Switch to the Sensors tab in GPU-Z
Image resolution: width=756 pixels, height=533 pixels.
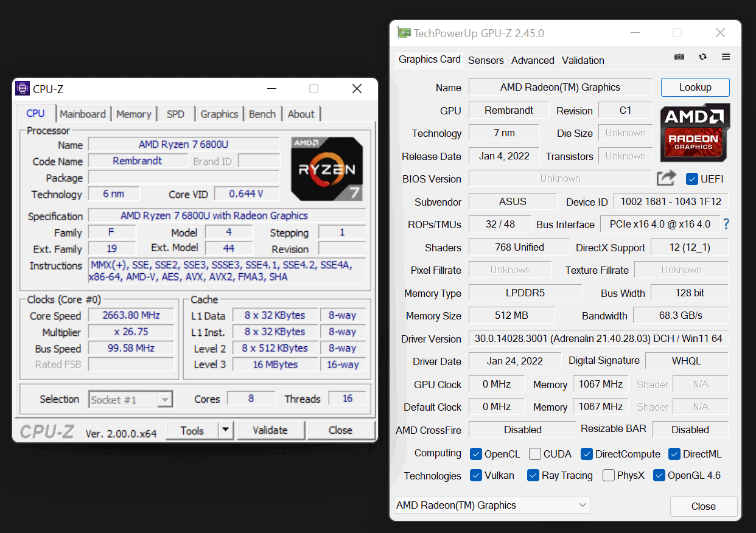click(x=486, y=60)
